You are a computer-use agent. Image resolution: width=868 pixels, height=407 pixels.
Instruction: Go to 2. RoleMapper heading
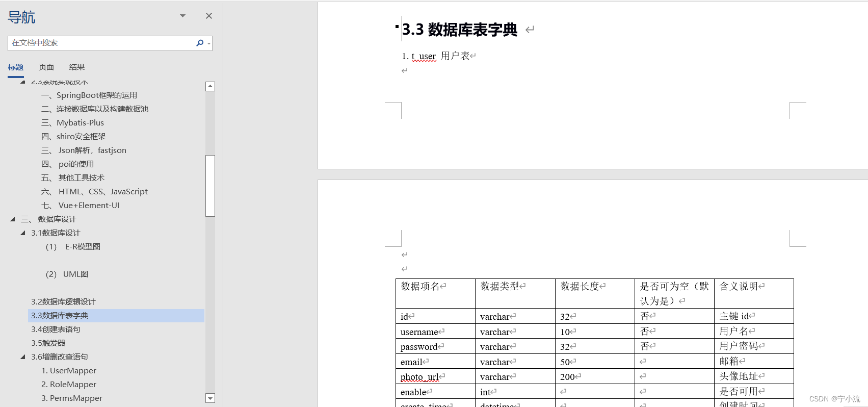[x=69, y=384]
